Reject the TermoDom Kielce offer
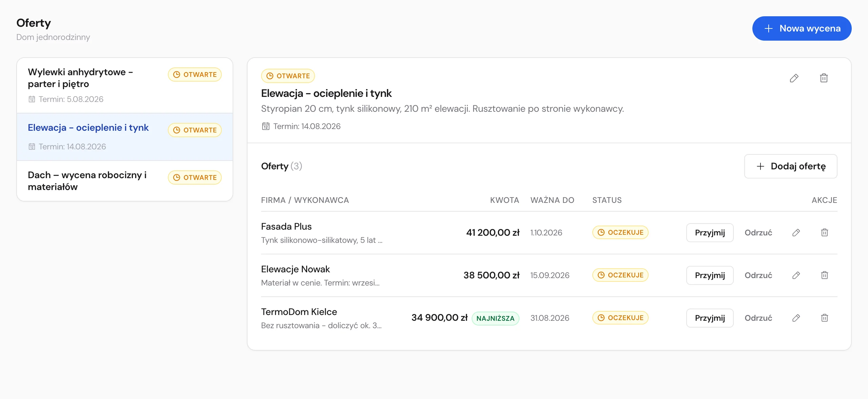The image size is (868, 399). (x=758, y=318)
